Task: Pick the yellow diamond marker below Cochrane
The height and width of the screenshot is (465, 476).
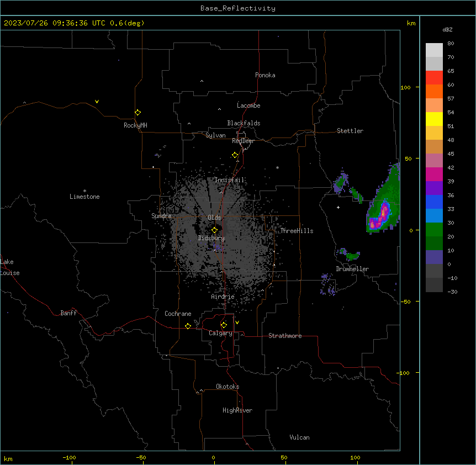Action: [x=188, y=326]
